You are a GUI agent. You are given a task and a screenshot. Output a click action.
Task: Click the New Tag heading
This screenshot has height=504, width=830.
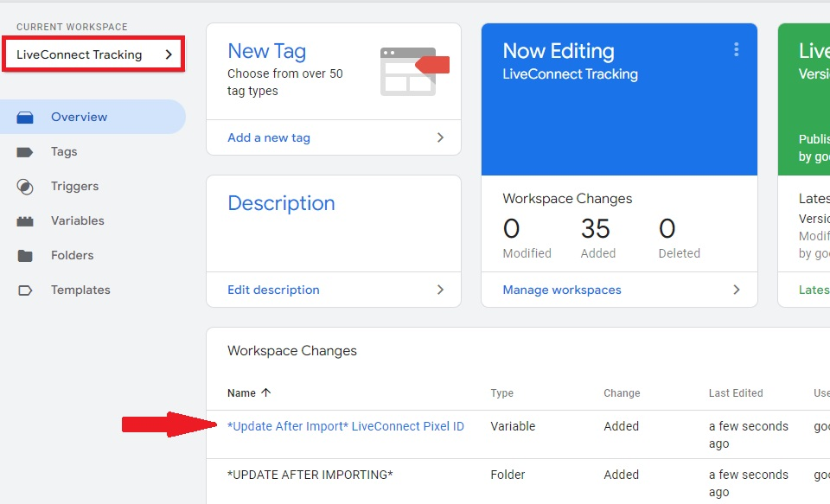coord(267,51)
